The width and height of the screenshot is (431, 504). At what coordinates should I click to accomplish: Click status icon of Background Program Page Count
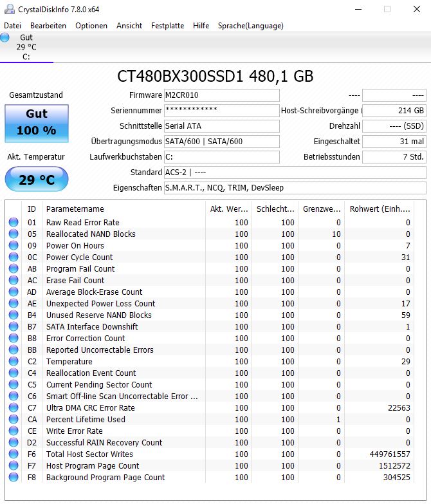(14, 477)
